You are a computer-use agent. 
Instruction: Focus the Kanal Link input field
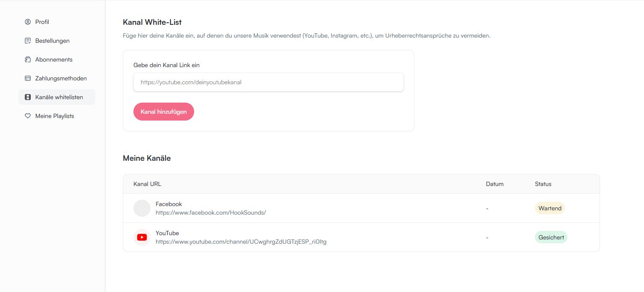point(268,82)
